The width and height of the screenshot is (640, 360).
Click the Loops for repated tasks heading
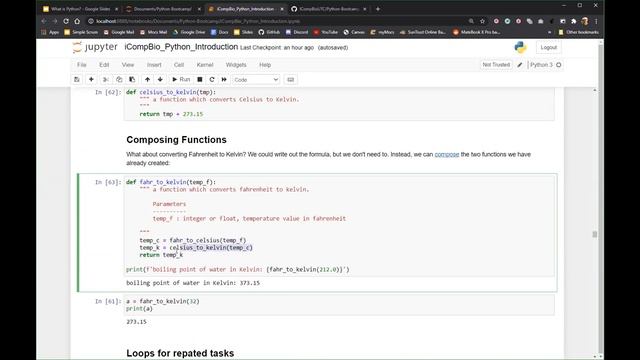(x=180, y=353)
